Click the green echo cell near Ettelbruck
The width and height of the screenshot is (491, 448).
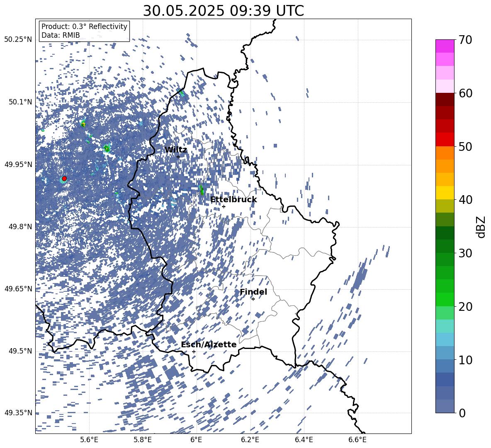pyautogui.click(x=202, y=190)
